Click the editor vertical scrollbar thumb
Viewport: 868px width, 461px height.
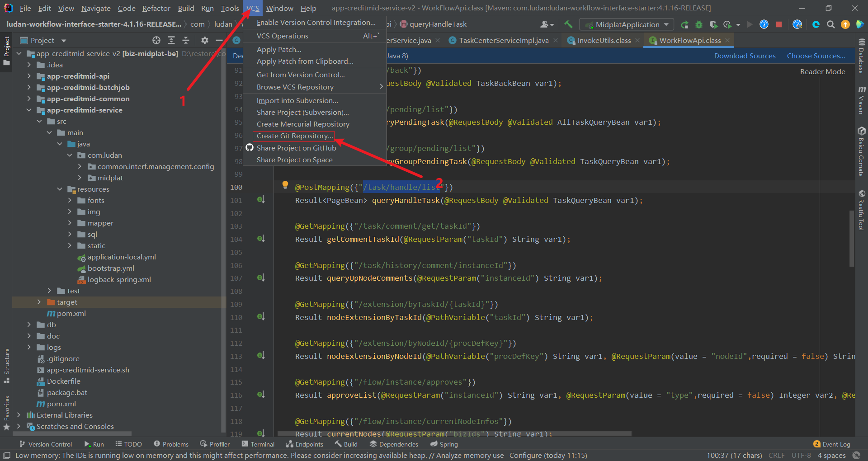[x=852, y=238]
